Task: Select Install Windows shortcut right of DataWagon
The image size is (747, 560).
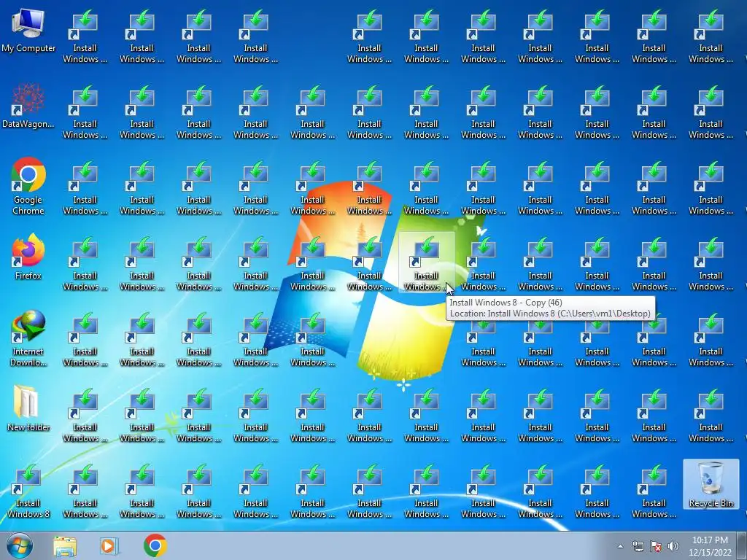Action: tap(85, 112)
